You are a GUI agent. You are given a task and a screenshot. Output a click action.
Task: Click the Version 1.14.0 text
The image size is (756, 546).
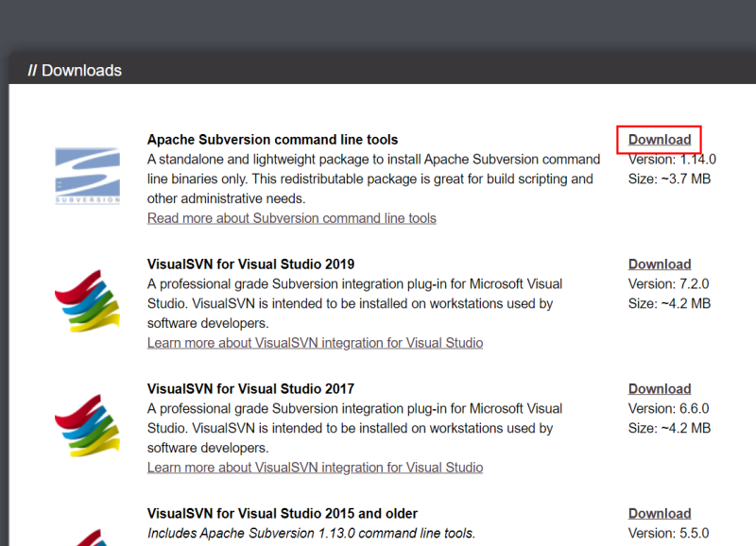[x=672, y=160]
